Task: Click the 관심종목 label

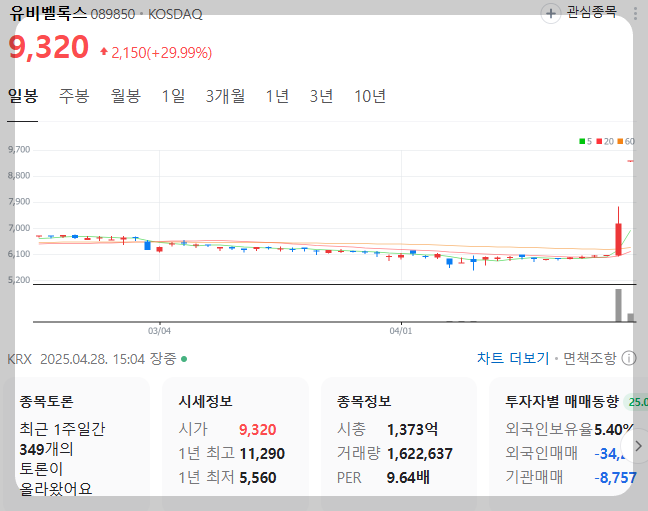Action: 592,12
